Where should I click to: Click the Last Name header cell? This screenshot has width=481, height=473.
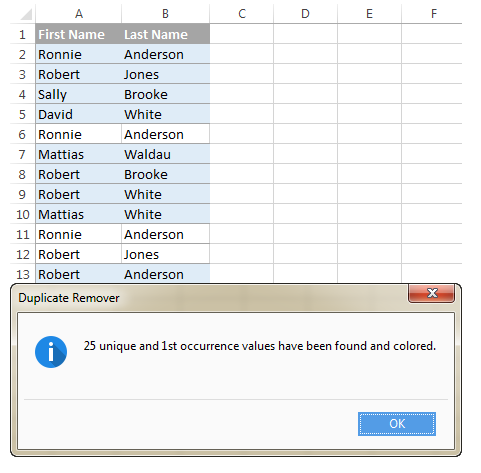166,34
